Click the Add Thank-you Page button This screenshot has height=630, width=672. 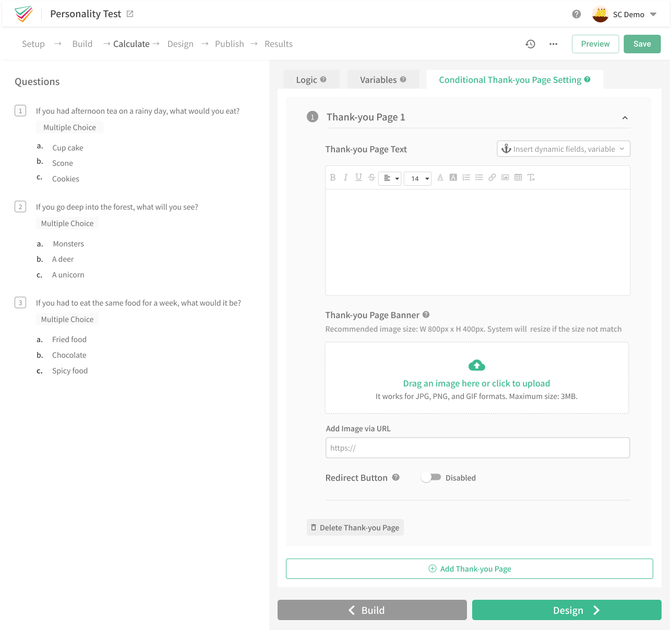point(469,568)
